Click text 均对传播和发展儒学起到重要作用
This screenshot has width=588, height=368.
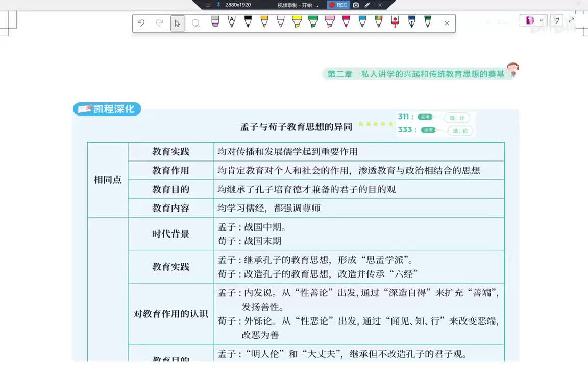point(288,152)
